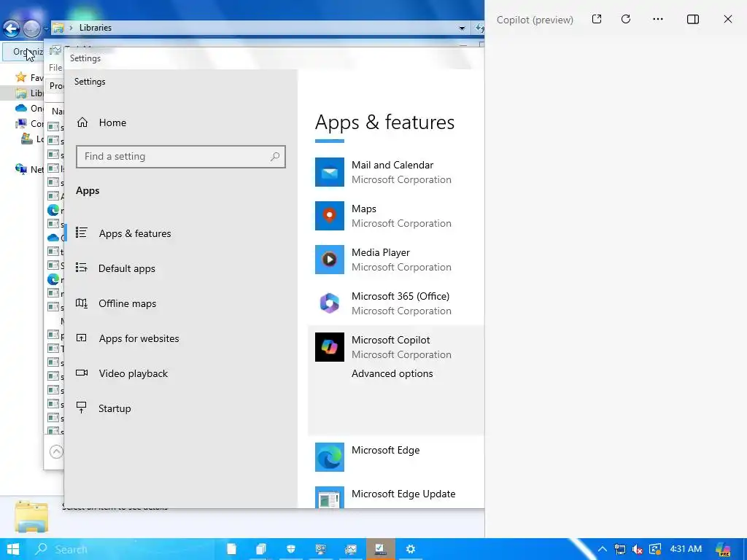The width and height of the screenshot is (747, 560).
Task: Select the Media Player app icon
Action: pos(329,260)
